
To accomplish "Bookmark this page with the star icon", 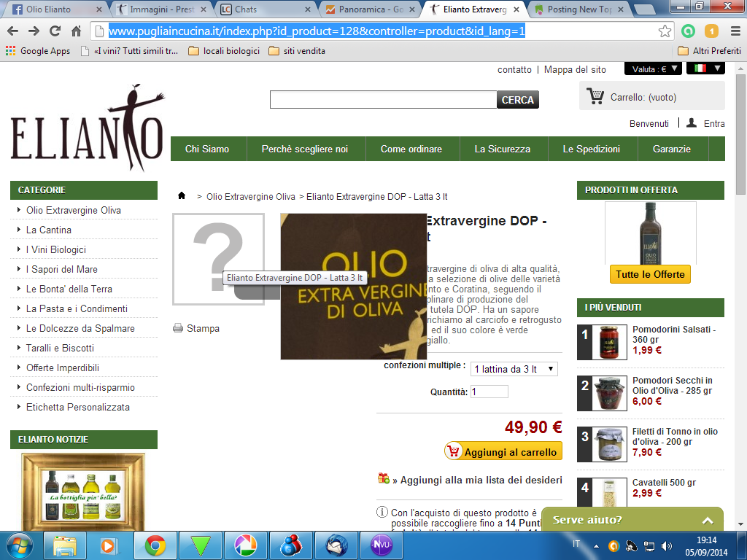I will tap(665, 31).
